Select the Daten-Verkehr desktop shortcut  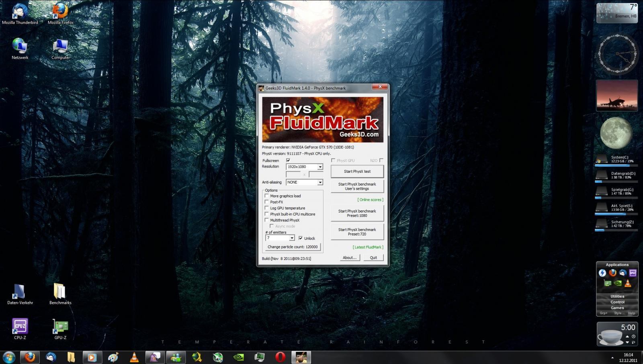click(x=20, y=294)
